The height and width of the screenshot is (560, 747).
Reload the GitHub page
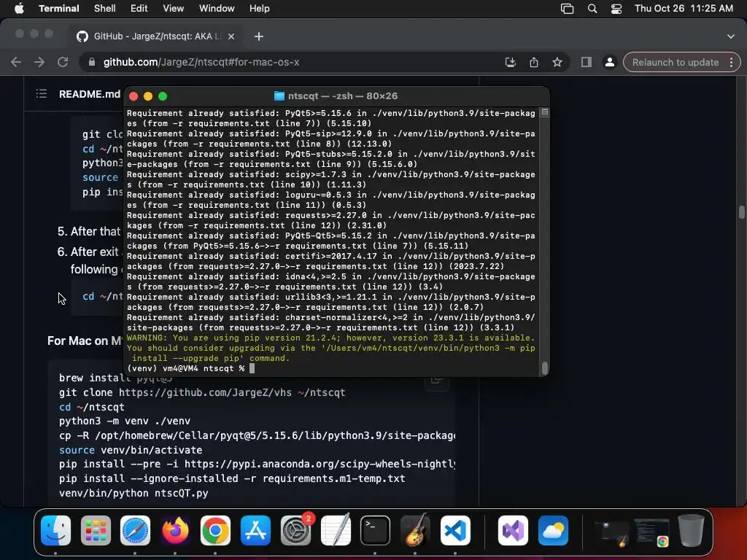tap(63, 63)
